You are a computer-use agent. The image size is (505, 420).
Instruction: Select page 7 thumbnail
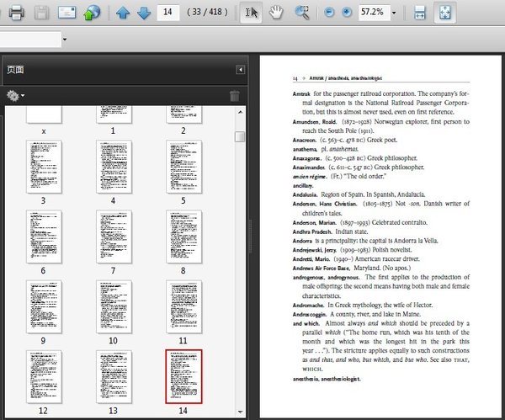(x=114, y=237)
